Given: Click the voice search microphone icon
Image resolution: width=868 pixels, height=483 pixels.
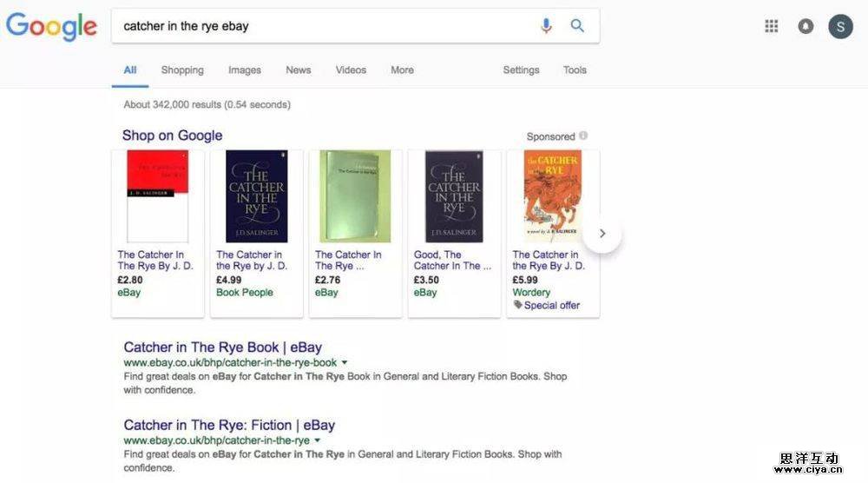Looking at the screenshot, I should point(546,26).
